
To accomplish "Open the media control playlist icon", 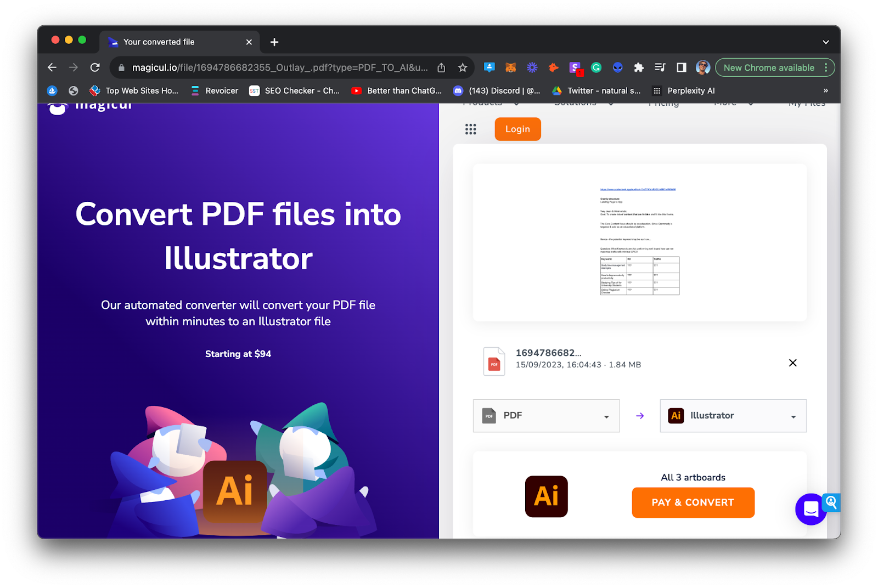I will pos(660,67).
